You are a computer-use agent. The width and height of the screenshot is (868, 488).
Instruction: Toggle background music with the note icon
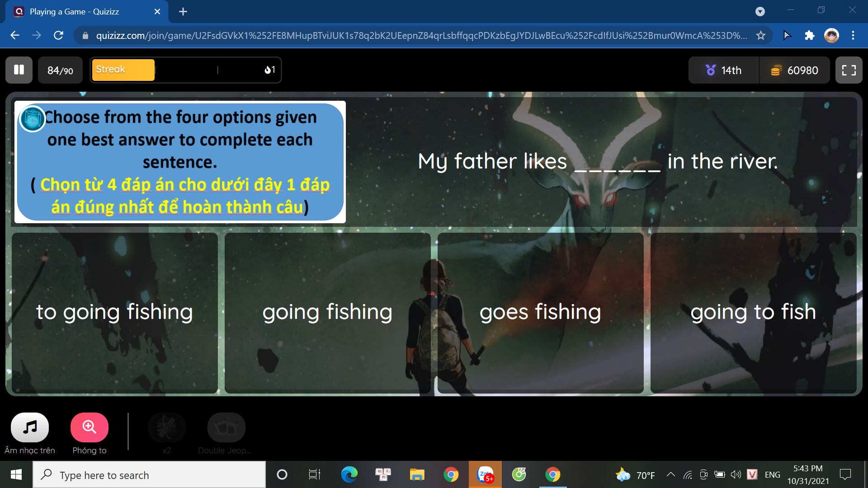(x=30, y=427)
